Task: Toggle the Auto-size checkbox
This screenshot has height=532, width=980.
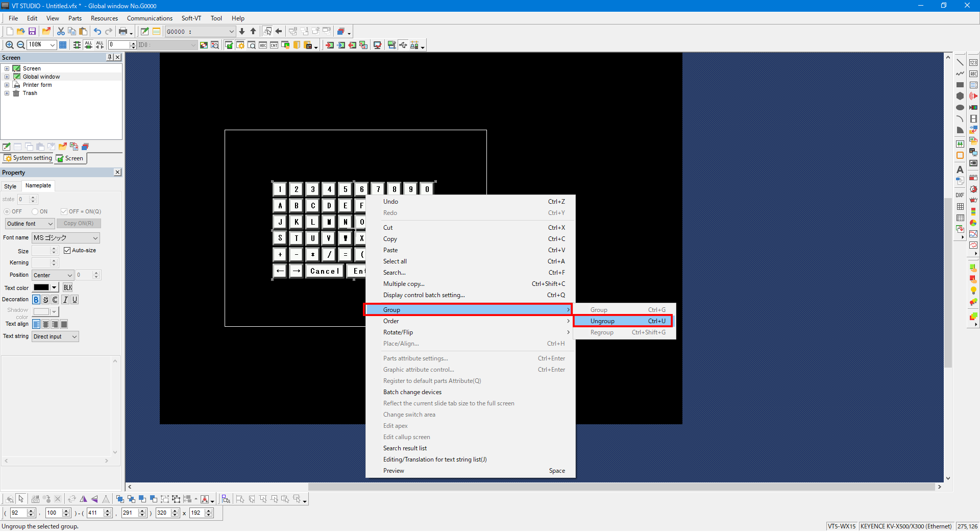Action: (67, 250)
